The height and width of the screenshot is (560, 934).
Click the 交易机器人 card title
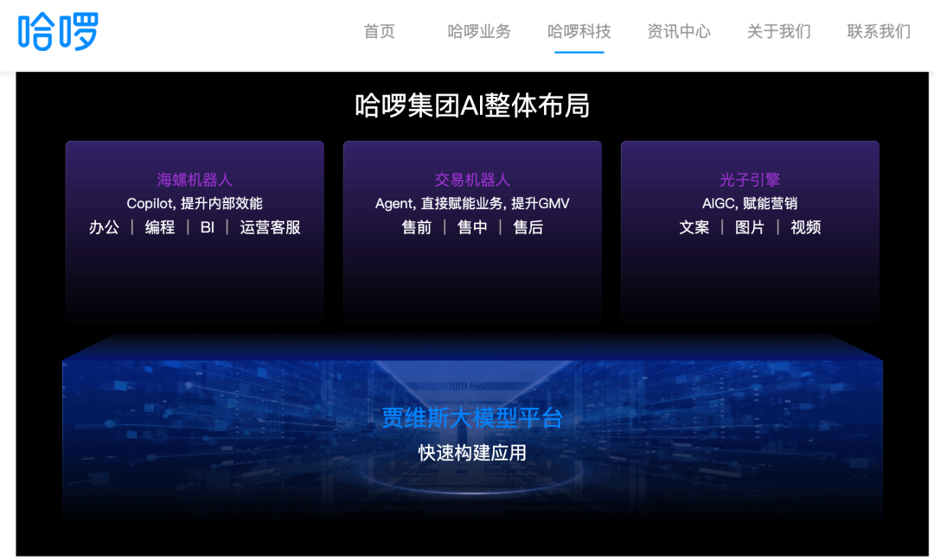coord(472,180)
